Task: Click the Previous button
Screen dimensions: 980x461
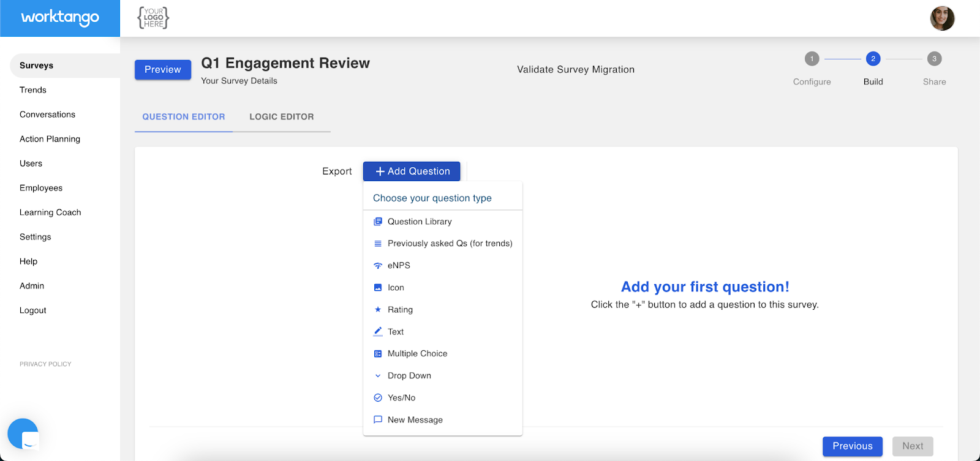Action: [x=853, y=446]
